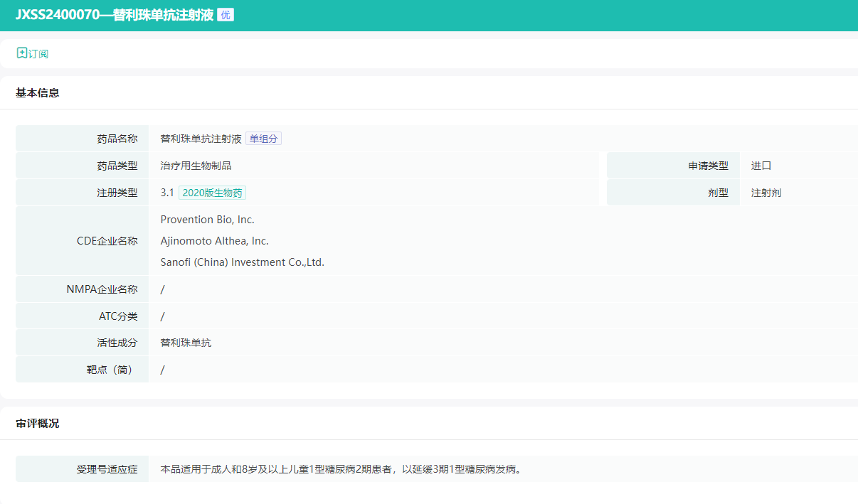This screenshot has height=504, width=858.
Task: Click the 优 priority badge in header
Action: tap(226, 15)
